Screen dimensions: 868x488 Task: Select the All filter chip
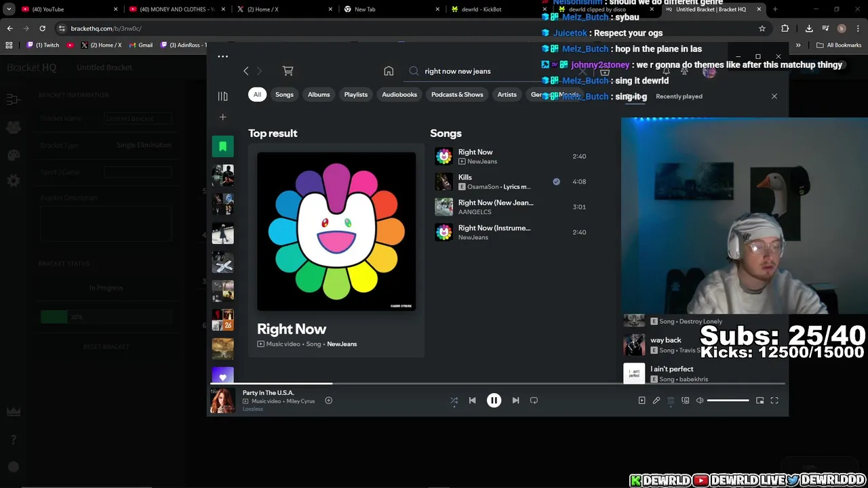(257, 95)
